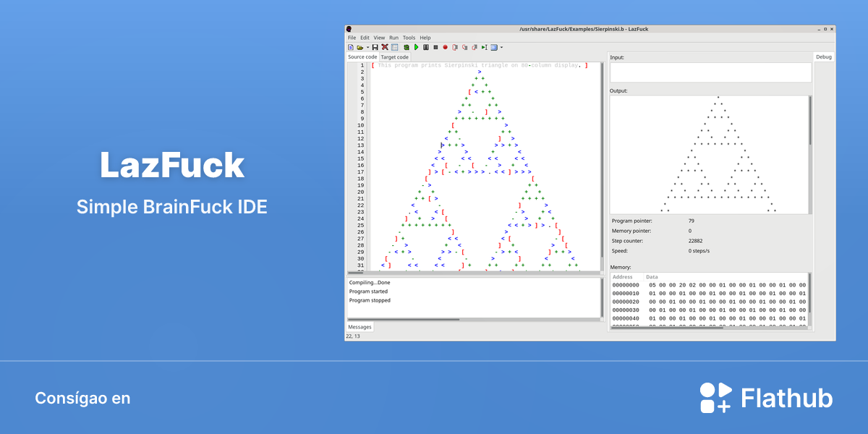
Task: Open the File menu
Action: coord(352,38)
